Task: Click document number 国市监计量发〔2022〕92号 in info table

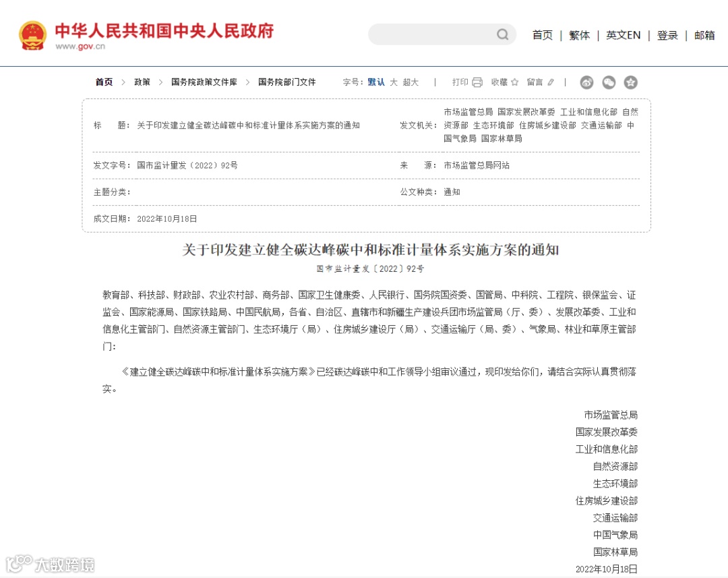Action: point(187,165)
